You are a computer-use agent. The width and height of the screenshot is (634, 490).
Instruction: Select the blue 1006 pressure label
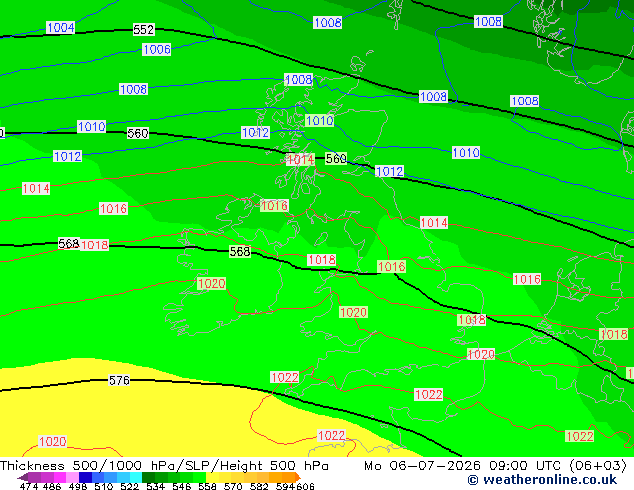pyautogui.click(x=156, y=49)
